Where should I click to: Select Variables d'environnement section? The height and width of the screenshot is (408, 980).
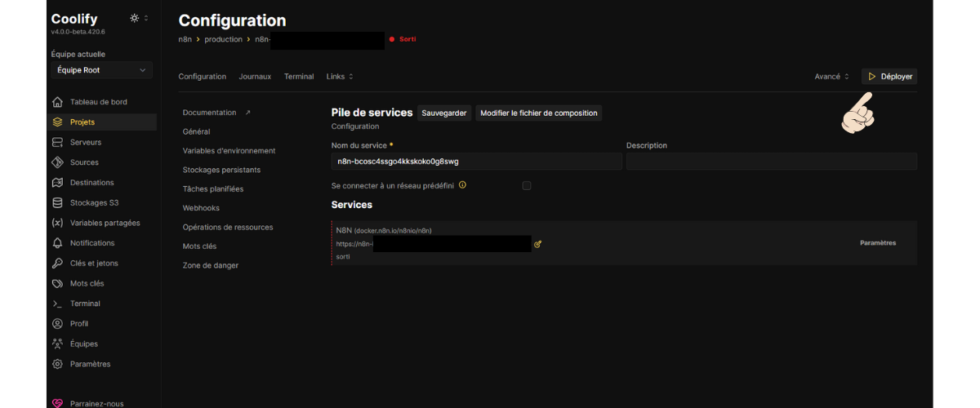(229, 151)
